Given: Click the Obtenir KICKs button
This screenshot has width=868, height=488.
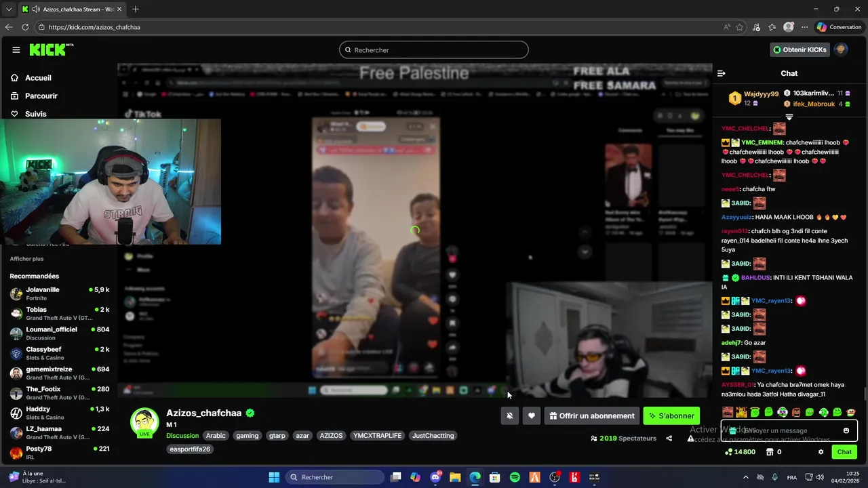Looking at the screenshot, I should (x=800, y=49).
